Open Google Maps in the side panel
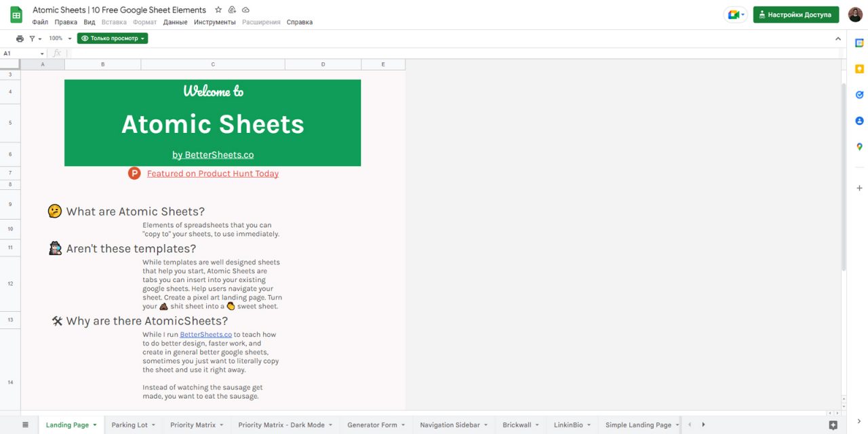868x434 pixels. point(859,146)
